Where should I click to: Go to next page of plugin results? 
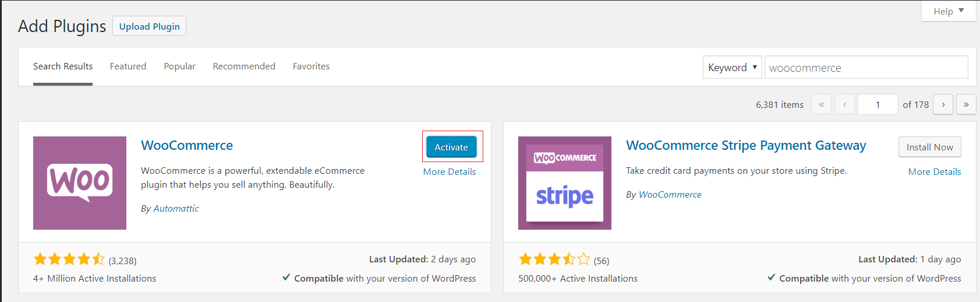943,104
